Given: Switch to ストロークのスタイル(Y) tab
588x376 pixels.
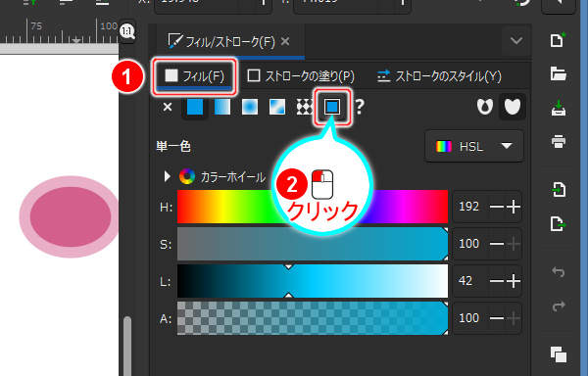Looking at the screenshot, I should [439, 76].
